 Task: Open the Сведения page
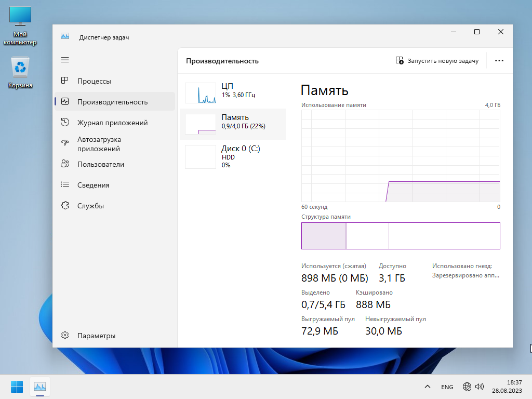[115, 185]
